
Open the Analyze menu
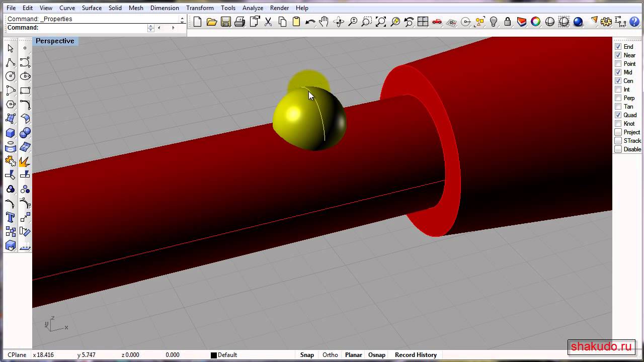tap(253, 8)
